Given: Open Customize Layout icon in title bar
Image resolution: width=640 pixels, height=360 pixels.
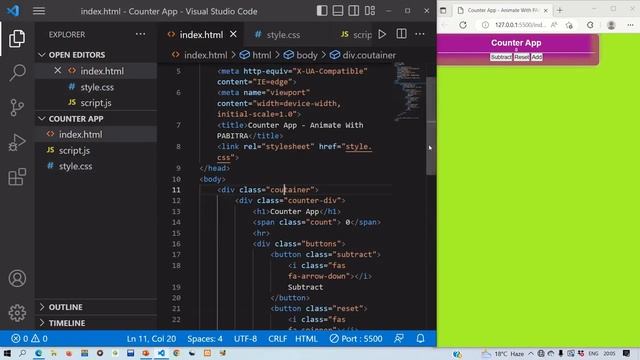Looking at the screenshot, I should [x=370, y=11].
